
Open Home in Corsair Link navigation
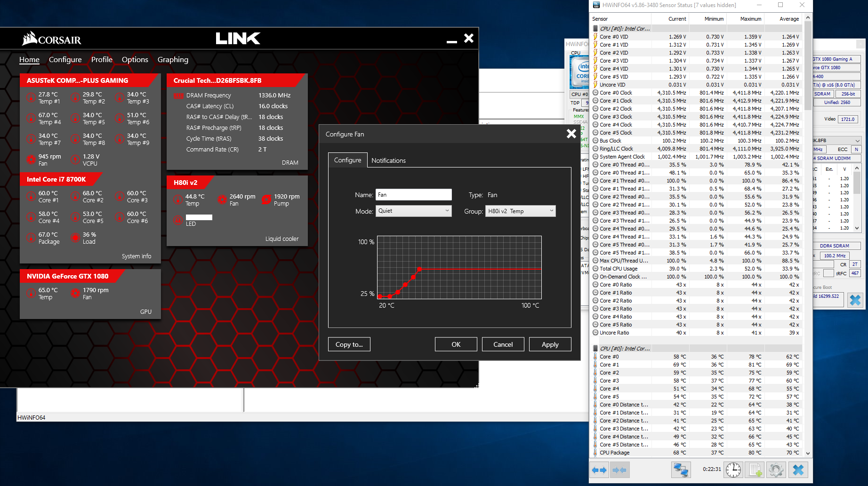click(29, 60)
